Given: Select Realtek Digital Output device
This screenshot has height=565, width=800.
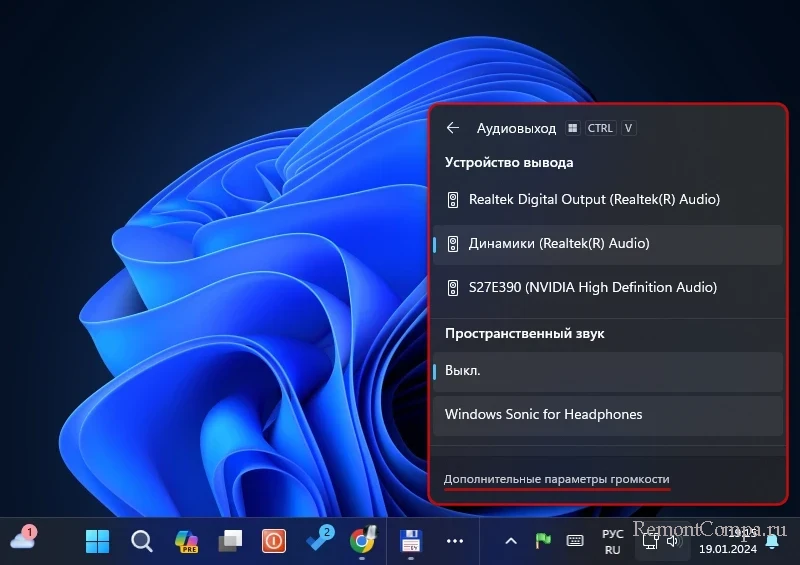Looking at the screenshot, I should tap(607, 200).
